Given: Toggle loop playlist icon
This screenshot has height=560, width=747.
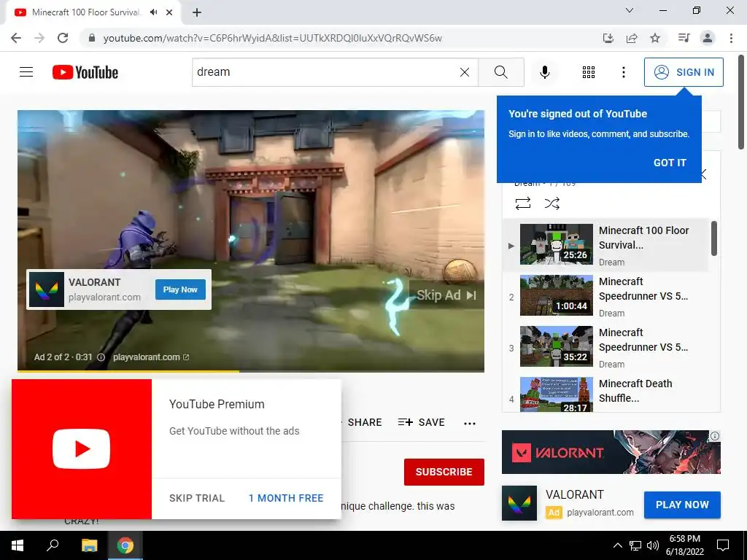Looking at the screenshot, I should (x=522, y=203).
